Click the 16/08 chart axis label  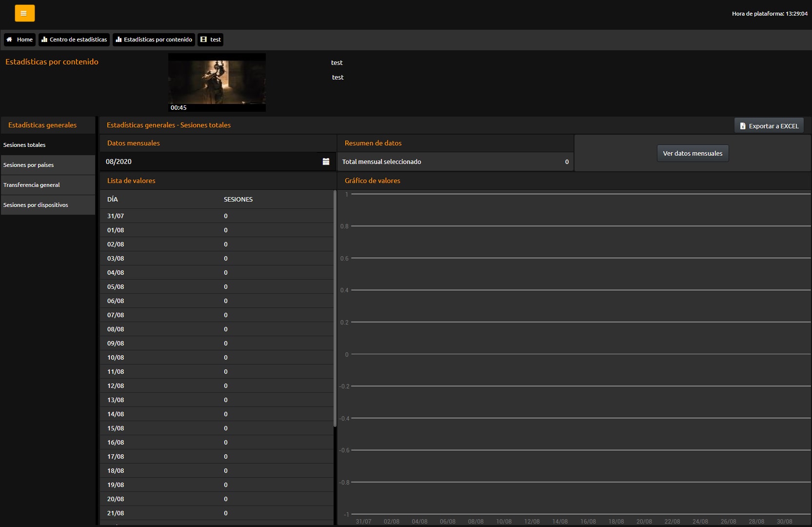coord(588,521)
